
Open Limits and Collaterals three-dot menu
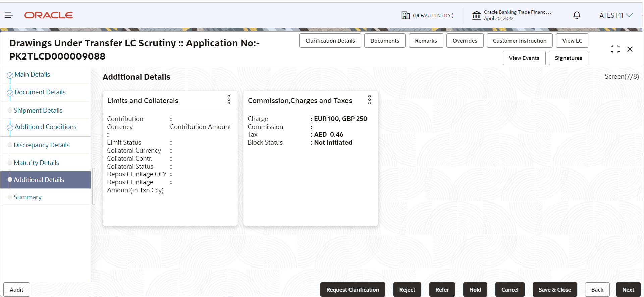pyautogui.click(x=229, y=100)
